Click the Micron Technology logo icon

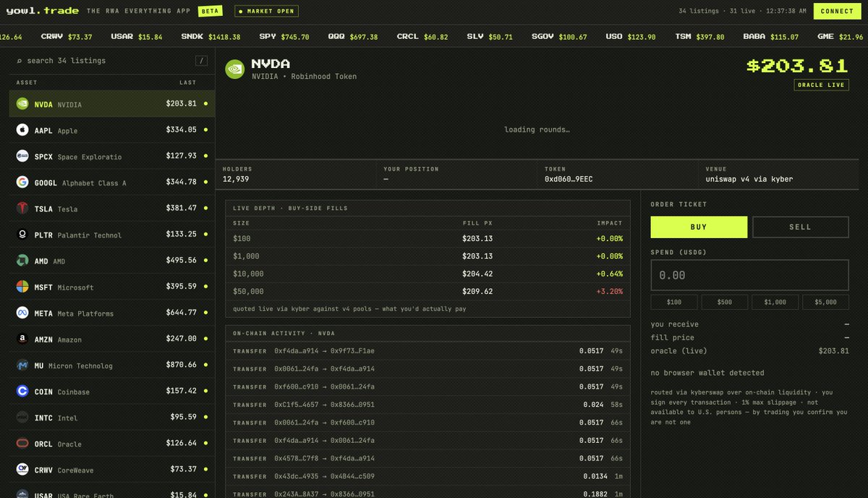tap(22, 365)
